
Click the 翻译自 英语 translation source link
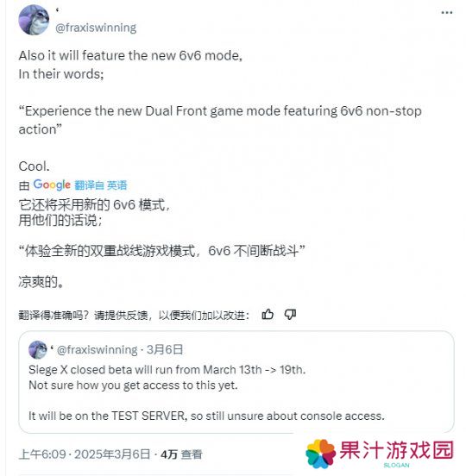pos(101,185)
